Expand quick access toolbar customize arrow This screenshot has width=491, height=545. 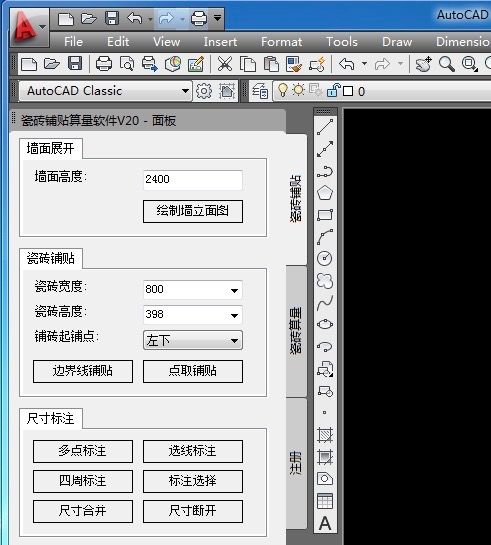(x=218, y=17)
